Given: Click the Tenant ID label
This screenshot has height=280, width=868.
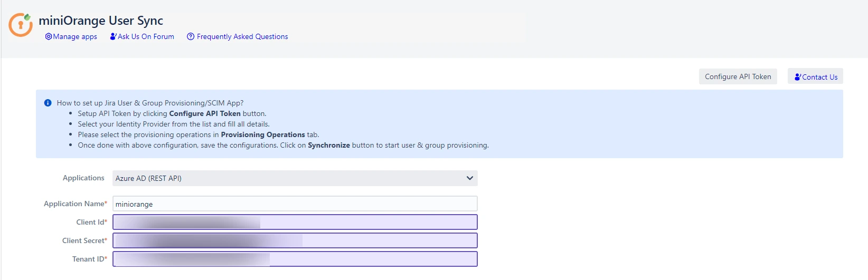Looking at the screenshot, I should 90,259.
